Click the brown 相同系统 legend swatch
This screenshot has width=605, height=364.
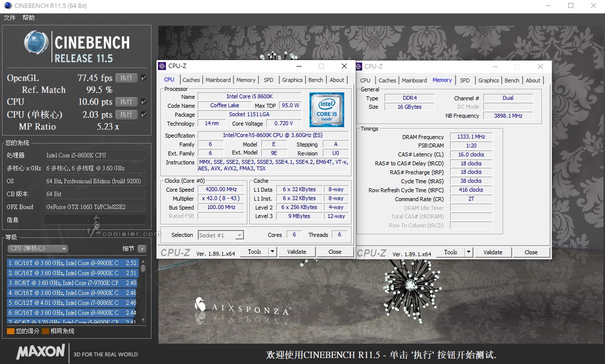point(45,331)
